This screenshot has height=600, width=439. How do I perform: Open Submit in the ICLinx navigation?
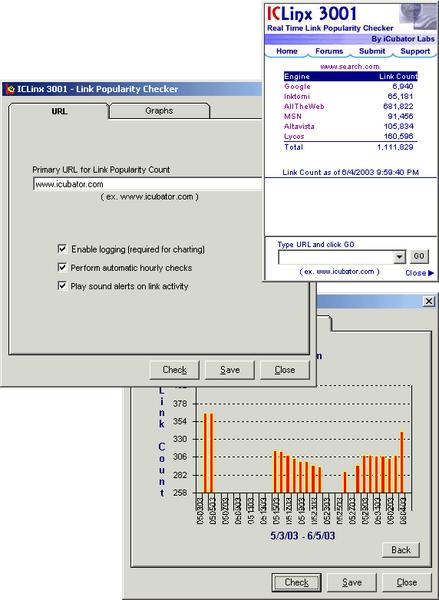[372, 51]
